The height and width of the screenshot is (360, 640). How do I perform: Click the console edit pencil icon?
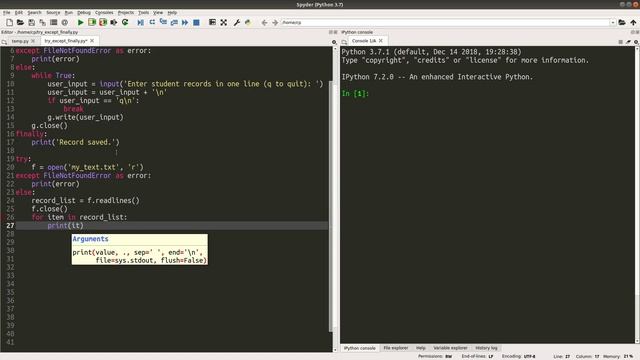pos(628,42)
